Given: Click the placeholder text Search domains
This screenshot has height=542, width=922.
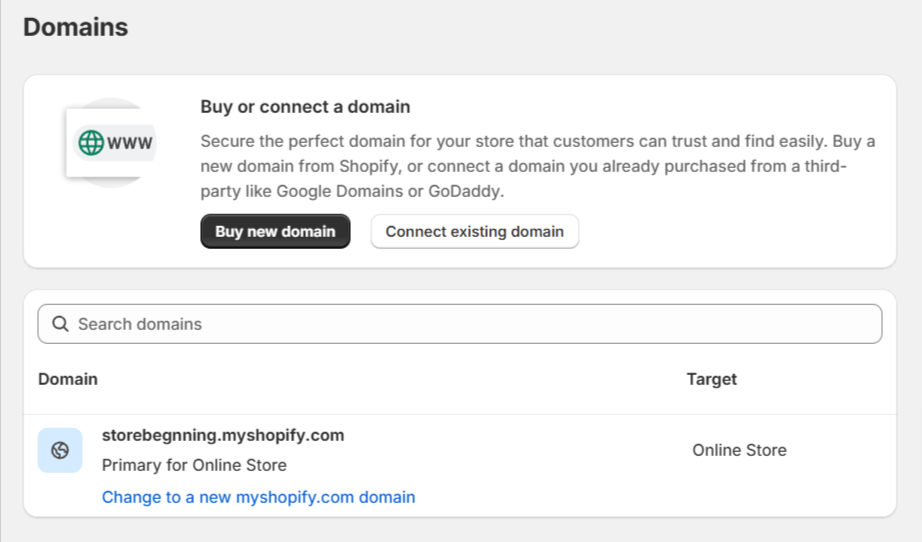Looking at the screenshot, I should pyautogui.click(x=140, y=324).
